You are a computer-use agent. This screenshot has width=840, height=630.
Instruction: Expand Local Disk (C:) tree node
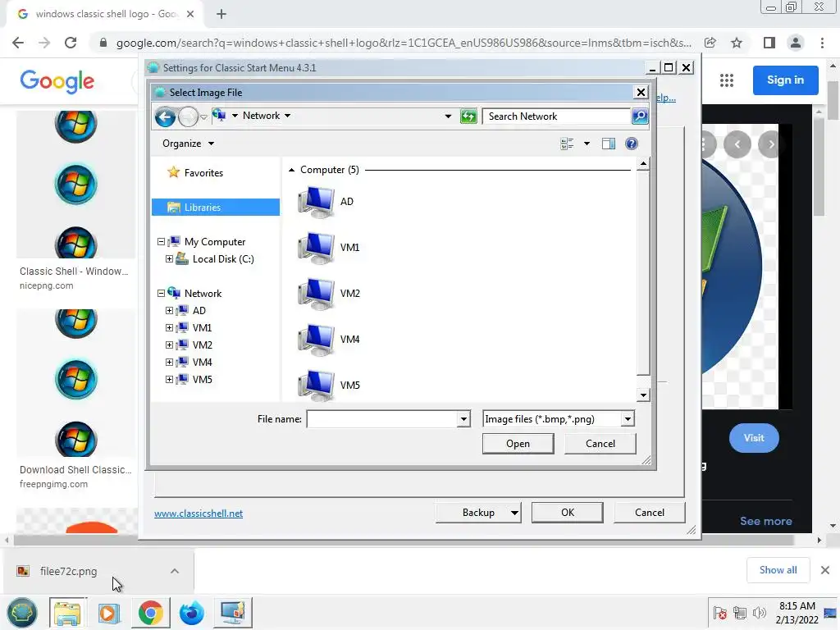point(169,258)
